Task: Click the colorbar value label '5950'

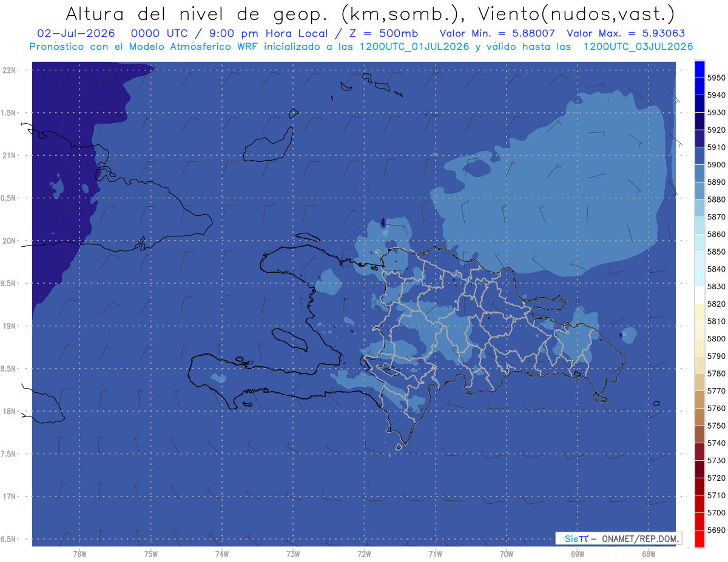Action: point(716,78)
